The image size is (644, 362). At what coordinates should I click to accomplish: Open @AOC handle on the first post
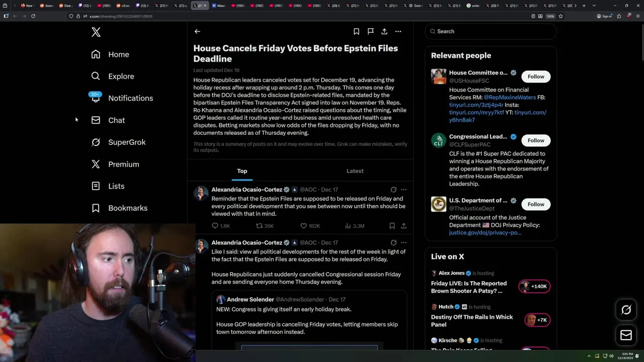[x=308, y=190]
